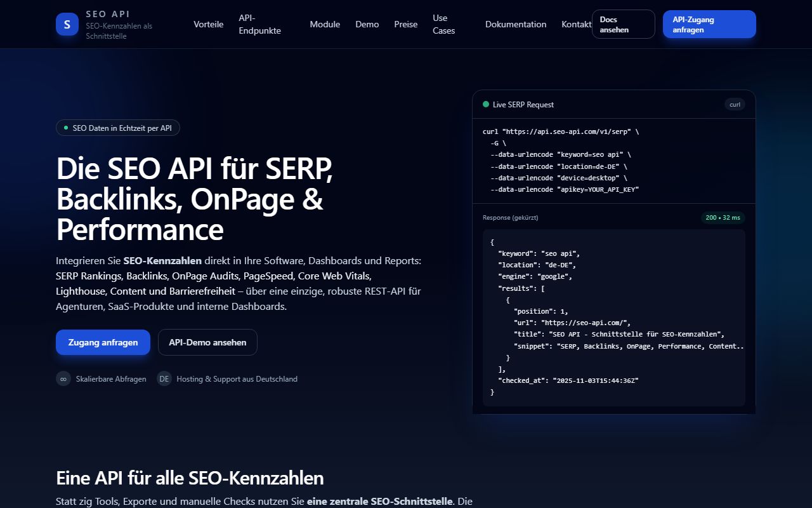Click the "device=desktop" request line
The height and width of the screenshot is (508, 812).
point(559,178)
